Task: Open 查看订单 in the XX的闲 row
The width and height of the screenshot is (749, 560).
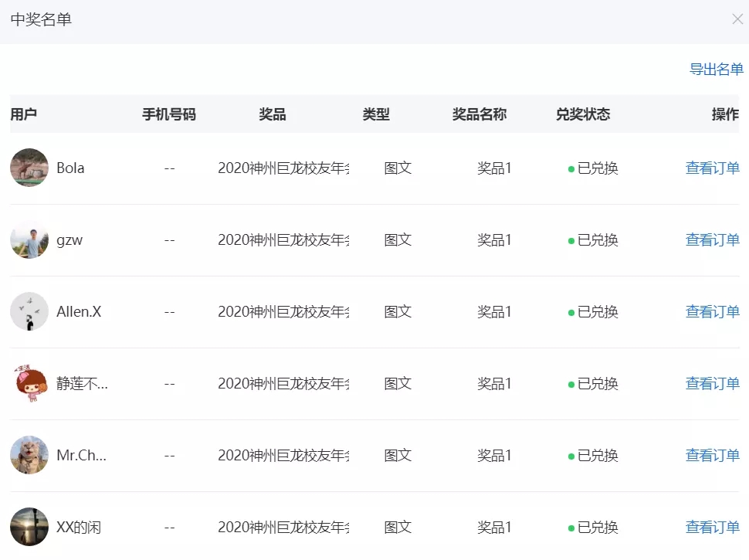Action: (x=712, y=527)
